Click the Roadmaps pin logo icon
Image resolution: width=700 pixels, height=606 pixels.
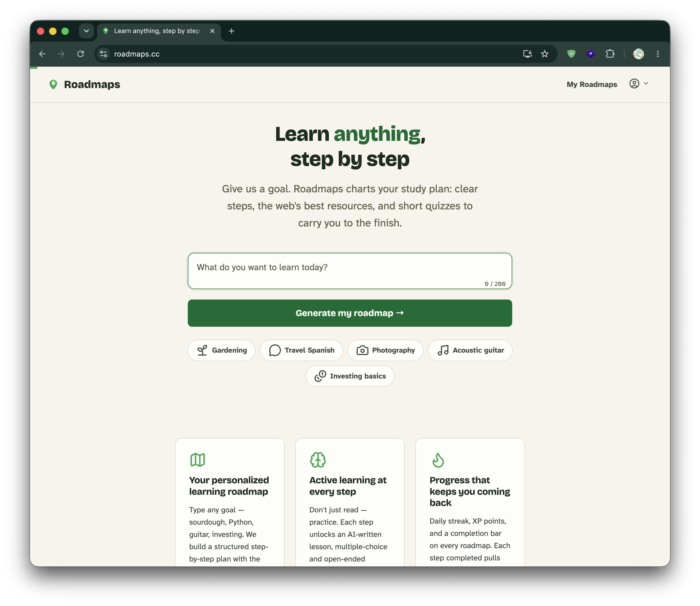pos(53,84)
